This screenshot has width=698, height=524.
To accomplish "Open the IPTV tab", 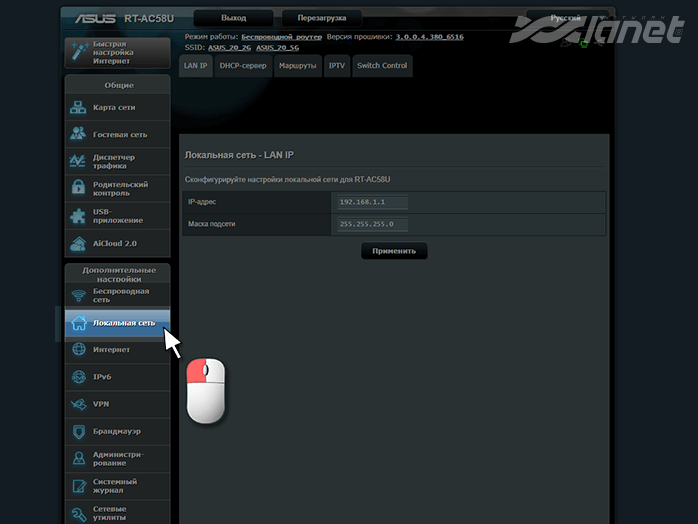I will 336,66.
